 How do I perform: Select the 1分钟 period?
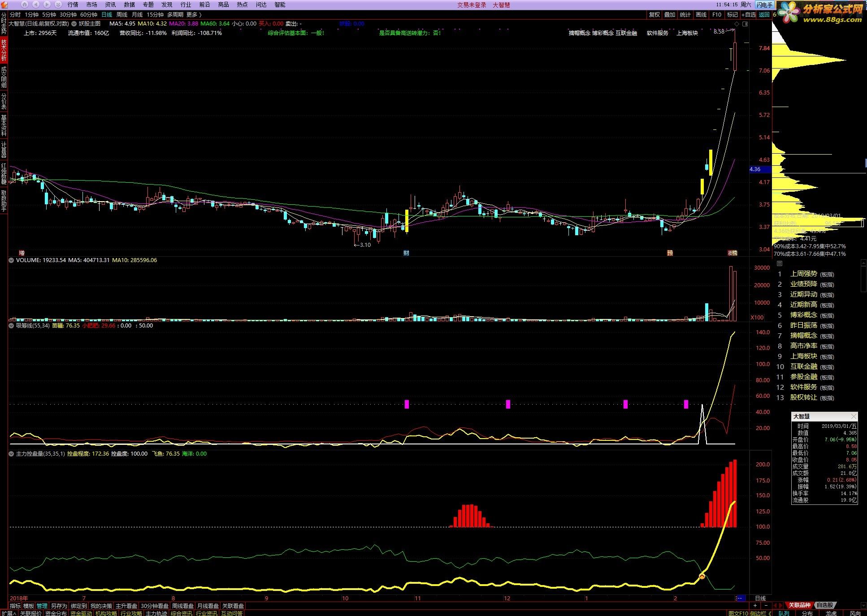[x=32, y=15]
